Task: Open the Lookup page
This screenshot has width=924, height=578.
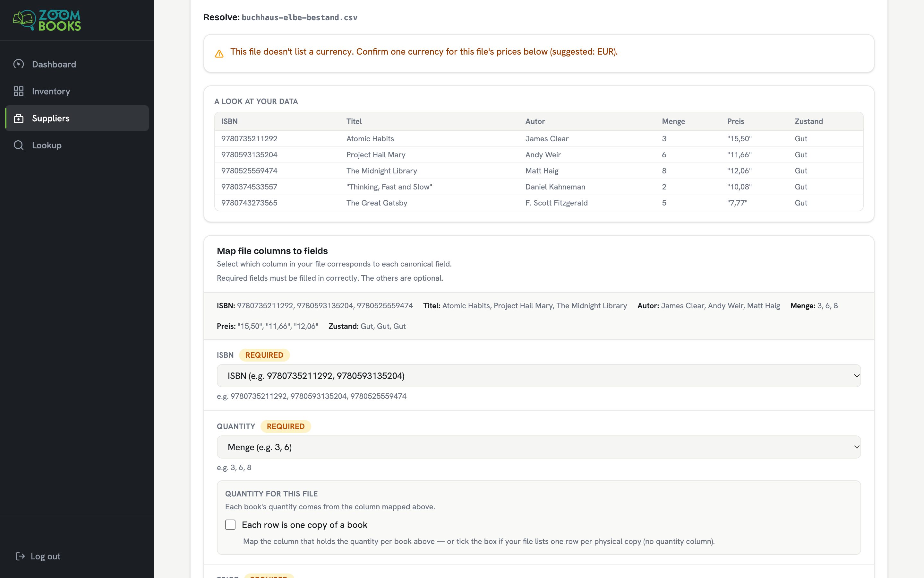Action: [77, 145]
